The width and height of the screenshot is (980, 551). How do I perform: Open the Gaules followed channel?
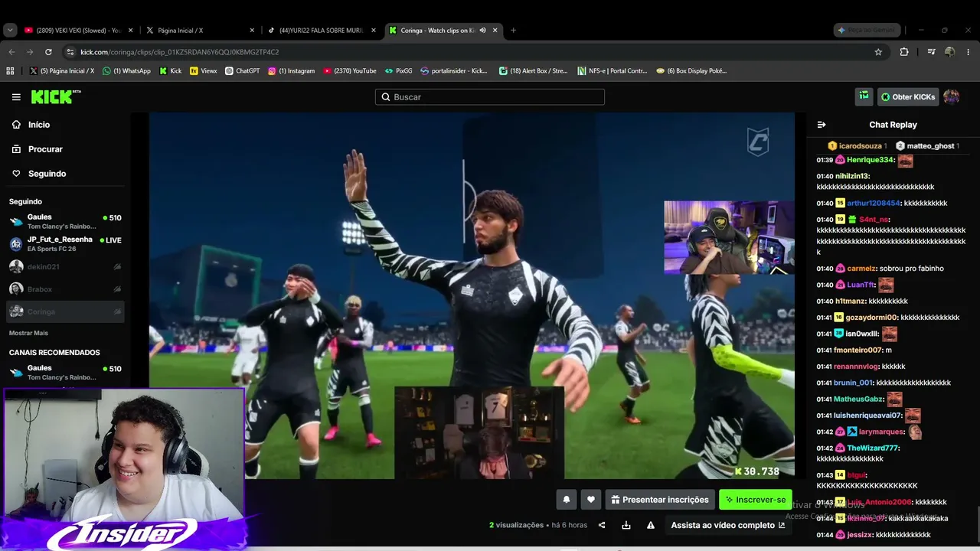point(65,221)
